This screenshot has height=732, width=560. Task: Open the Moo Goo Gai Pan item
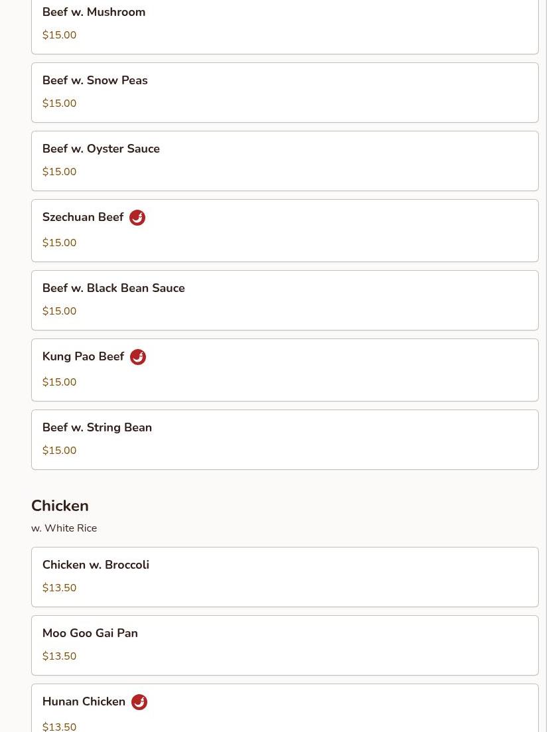click(285, 645)
